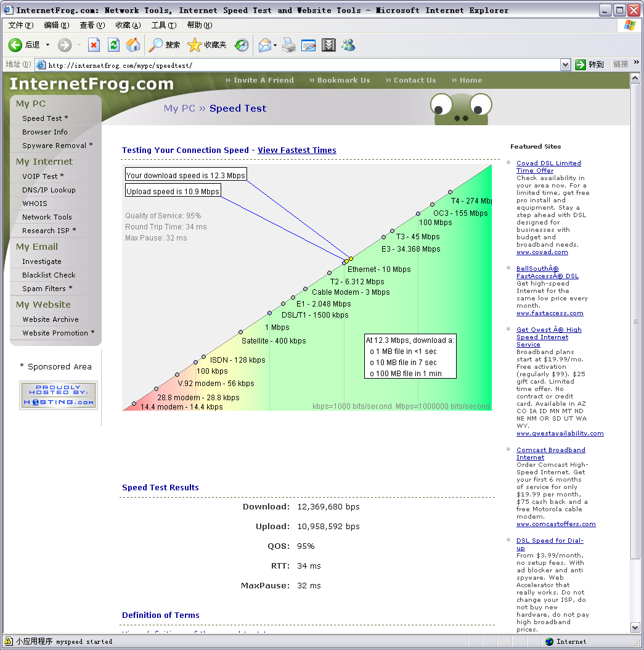644x650 pixels.
Task: Click the vertical scrollbar thumb
Action: [x=635, y=321]
